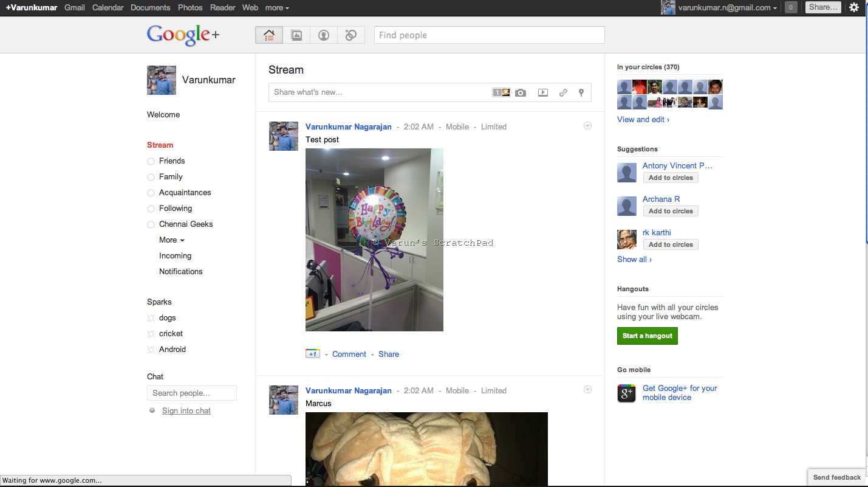Click the add-link icon in share box
Screen dimensions: 868x487
(563, 92)
